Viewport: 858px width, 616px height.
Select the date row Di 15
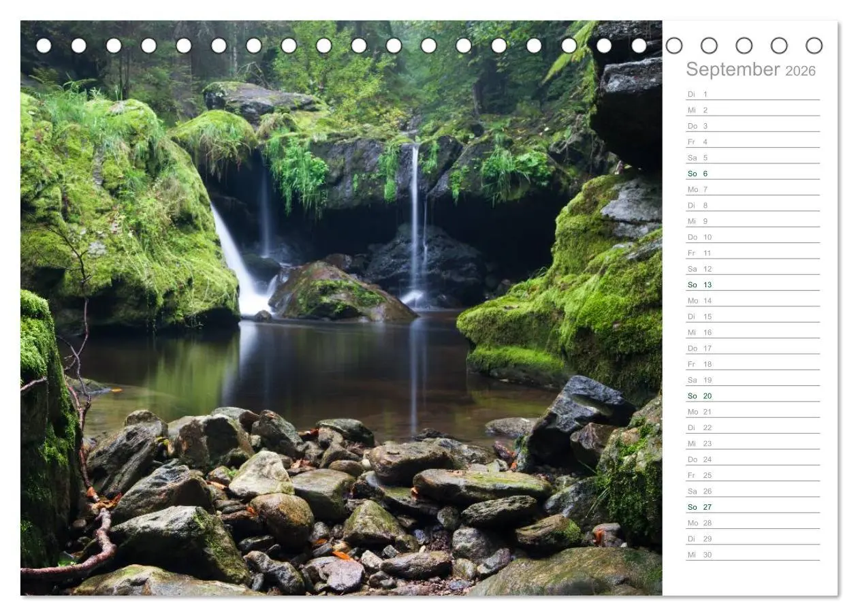click(x=752, y=317)
